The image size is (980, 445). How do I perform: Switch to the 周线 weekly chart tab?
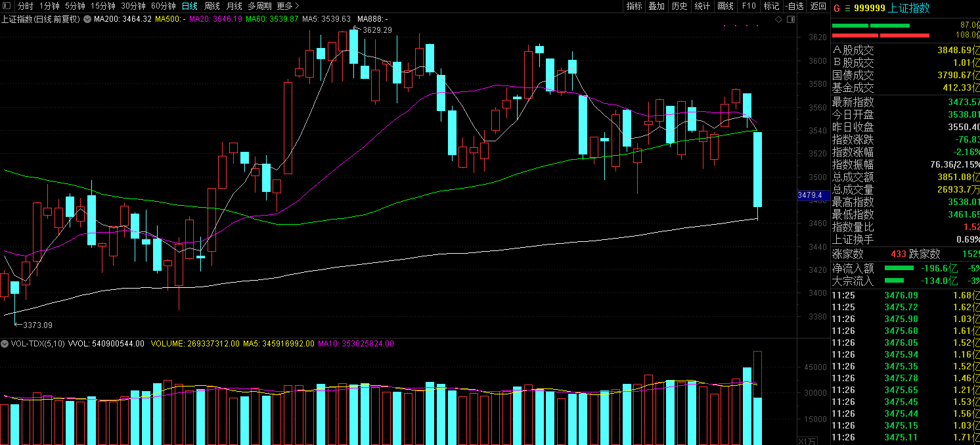(212, 6)
